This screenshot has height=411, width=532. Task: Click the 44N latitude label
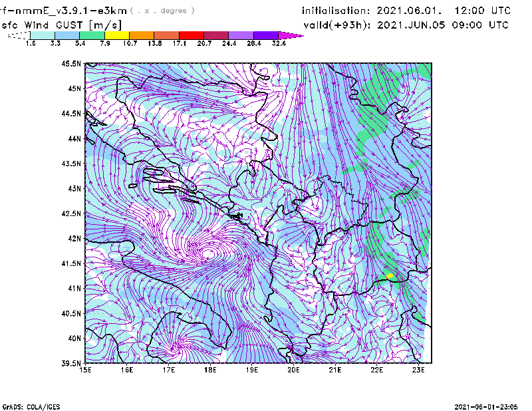[74, 138]
